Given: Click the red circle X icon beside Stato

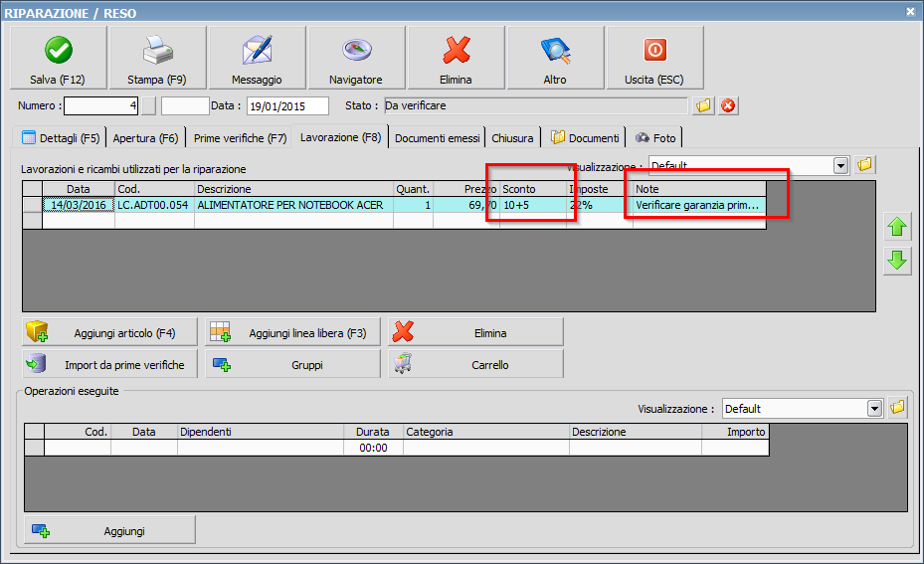Looking at the screenshot, I should [x=728, y=106].
